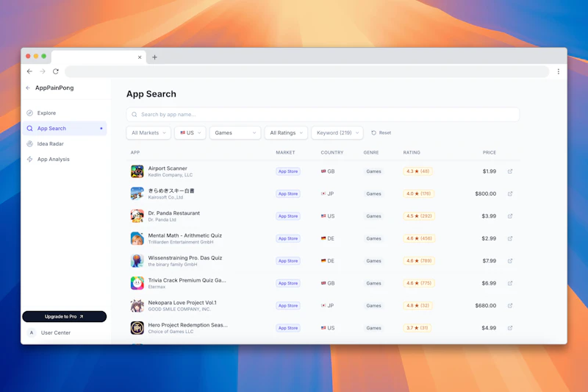Viewport: 588px width, 392px height.
Task: Open Nekopara Love Project external link icon
Action: click(510, 306)
